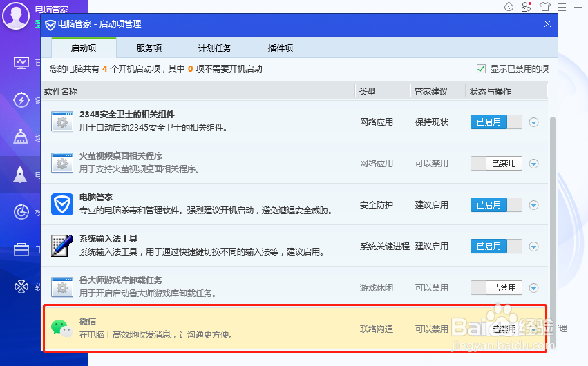Click the skin T-shirt icon in title bar
This screenshot has width=588, height=366.
pos(545,7)
